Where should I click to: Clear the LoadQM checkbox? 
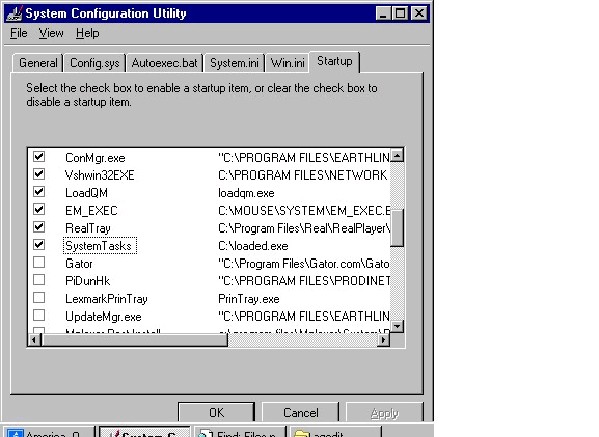[39, 192]
